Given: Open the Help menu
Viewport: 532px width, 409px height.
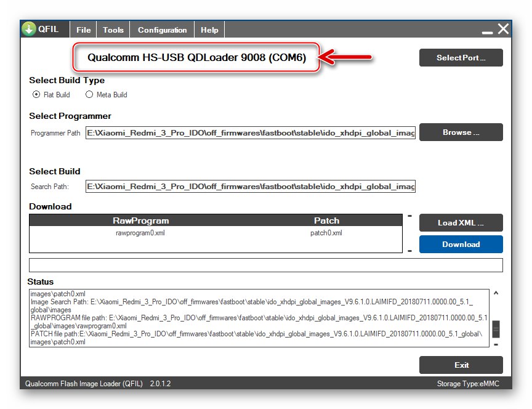Looking at the screenshot, I should (209, 30).
